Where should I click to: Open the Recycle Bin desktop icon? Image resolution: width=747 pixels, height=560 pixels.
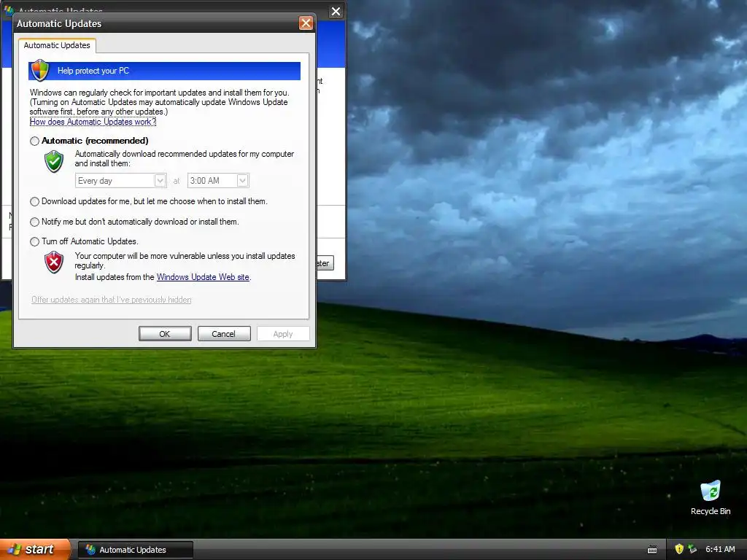click(x=711, y=497)
